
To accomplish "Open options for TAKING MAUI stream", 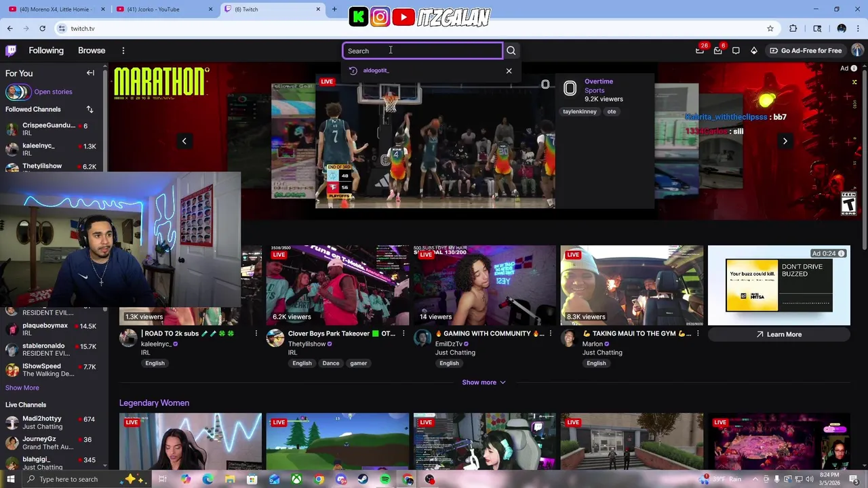I will pos(698,333).
